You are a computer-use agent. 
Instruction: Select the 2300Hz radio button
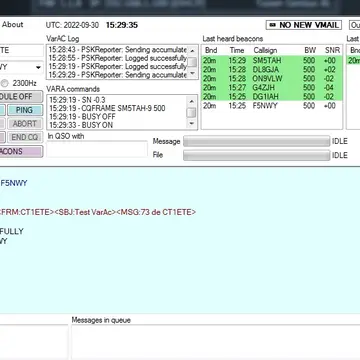[4, 83]
